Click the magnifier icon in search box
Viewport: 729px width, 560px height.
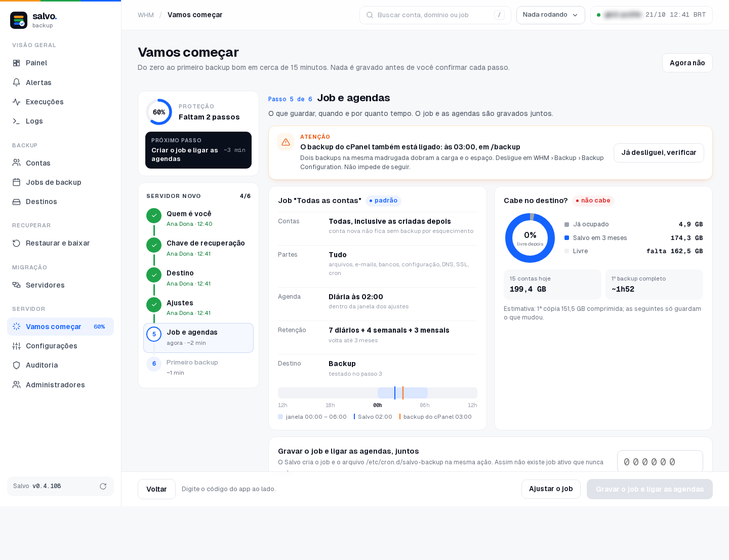(370, 15)
